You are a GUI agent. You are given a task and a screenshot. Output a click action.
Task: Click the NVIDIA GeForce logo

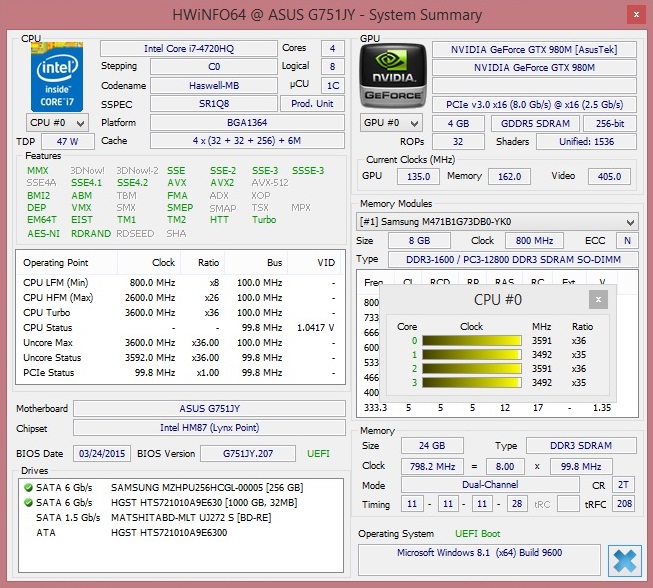coord(393,75)
